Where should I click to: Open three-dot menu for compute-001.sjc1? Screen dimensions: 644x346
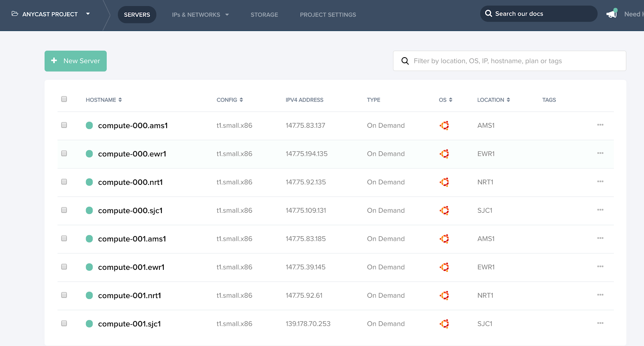point(600,323)
